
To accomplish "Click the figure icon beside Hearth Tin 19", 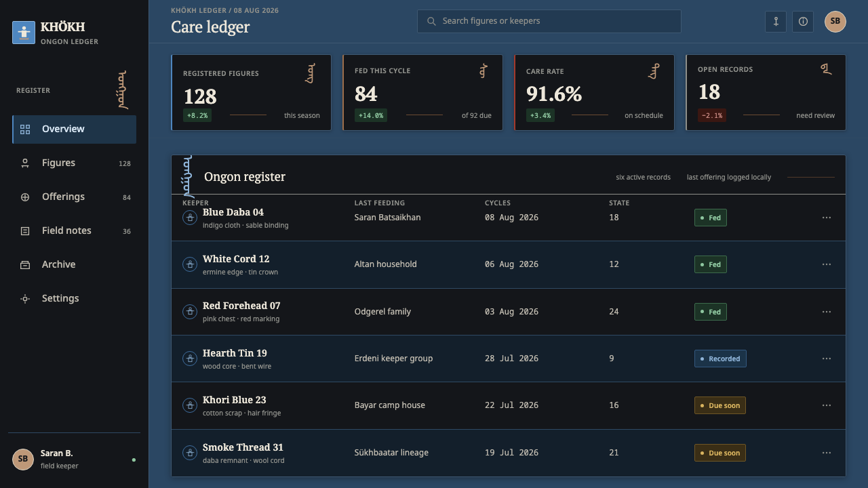I will 190,358.
